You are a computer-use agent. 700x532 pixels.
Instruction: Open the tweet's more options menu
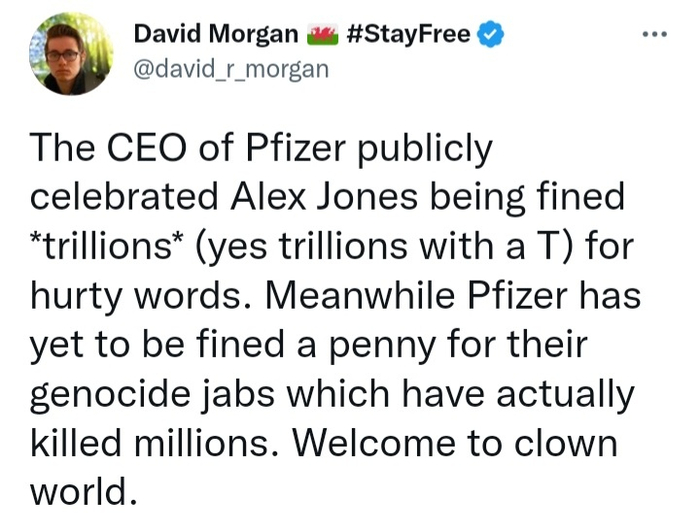tap(655, 33)
